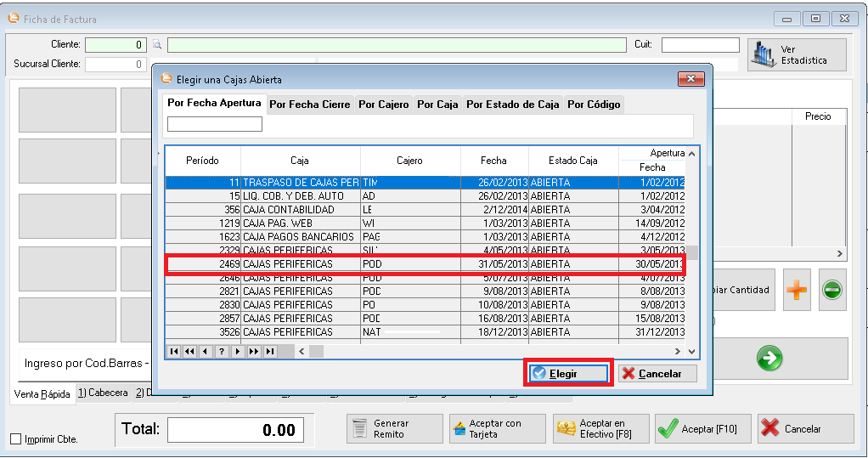This screenshot has height=458, width=868.
Task: Click the Elegir button
Action: tap(568, 374)
